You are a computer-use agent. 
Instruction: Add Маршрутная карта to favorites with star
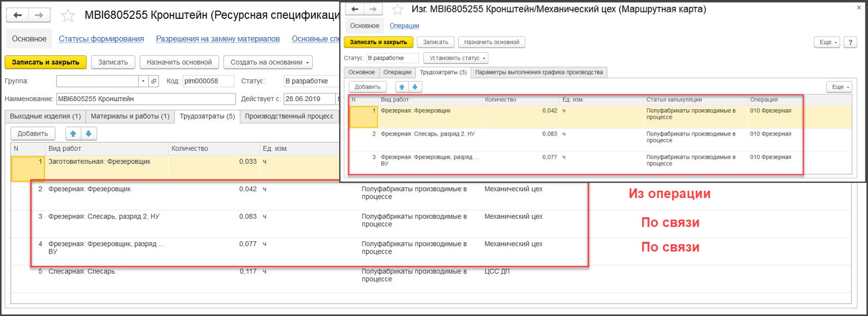(x=398, y=10)
